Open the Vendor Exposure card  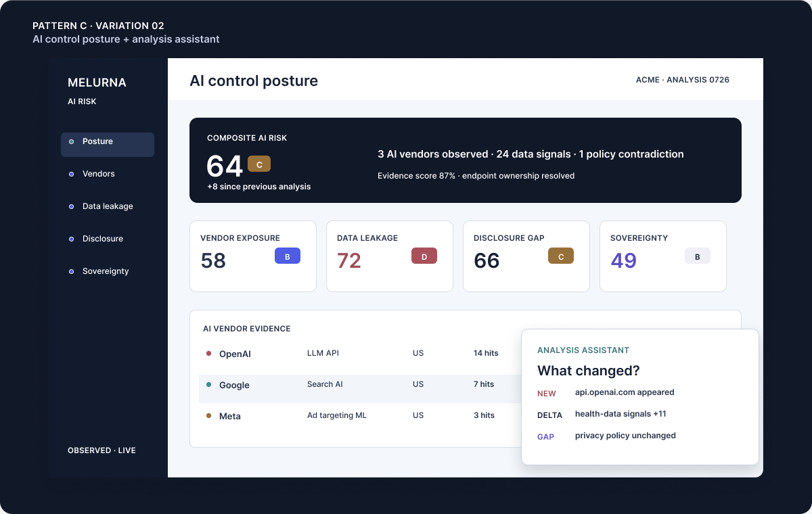253,256
